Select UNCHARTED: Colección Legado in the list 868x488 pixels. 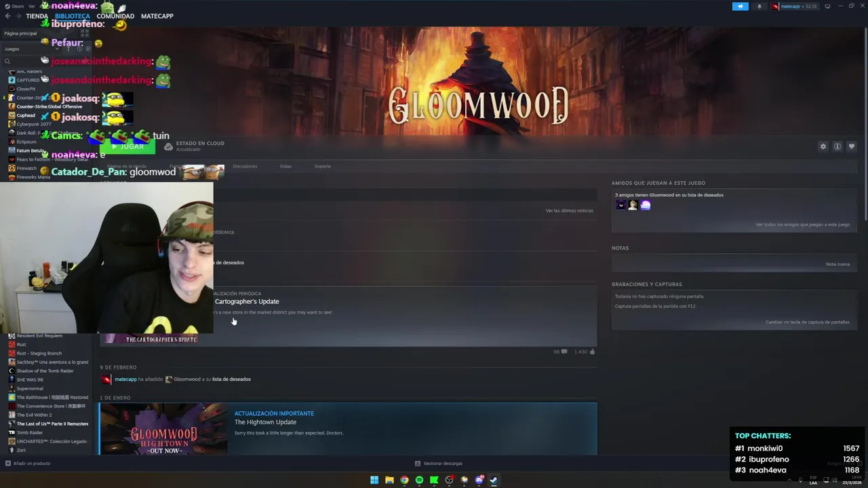pyautogui.click(x=52, y=441)
